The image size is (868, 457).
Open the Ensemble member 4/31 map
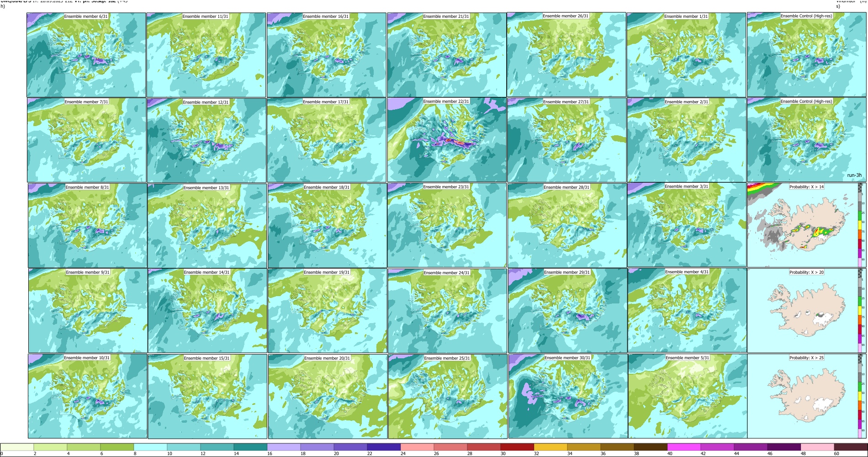coord(687,311)
